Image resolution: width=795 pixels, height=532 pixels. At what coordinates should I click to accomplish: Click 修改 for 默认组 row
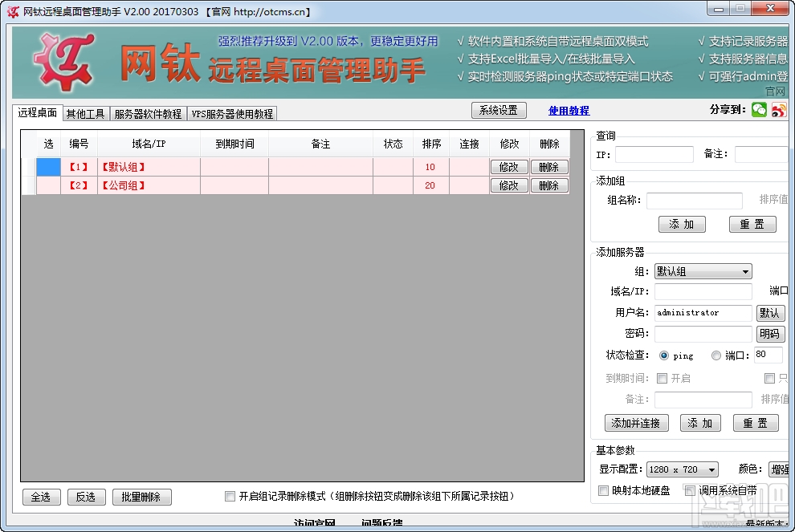pyautogui.click(x=509, y=167)
